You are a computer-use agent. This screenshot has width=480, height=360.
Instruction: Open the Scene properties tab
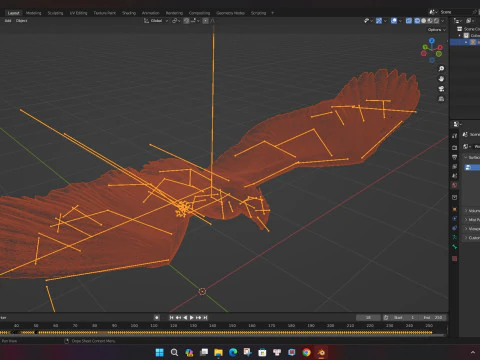coord(454,176)
